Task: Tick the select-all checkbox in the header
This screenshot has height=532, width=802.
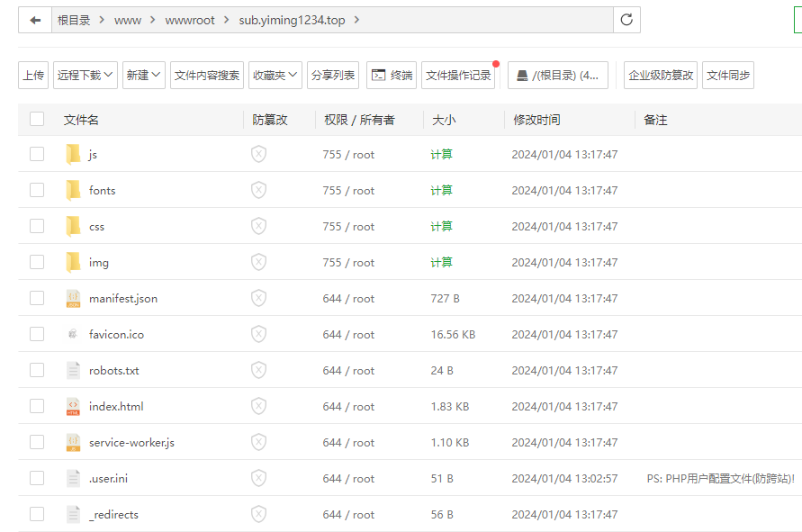Action: (x=37, y=119)
